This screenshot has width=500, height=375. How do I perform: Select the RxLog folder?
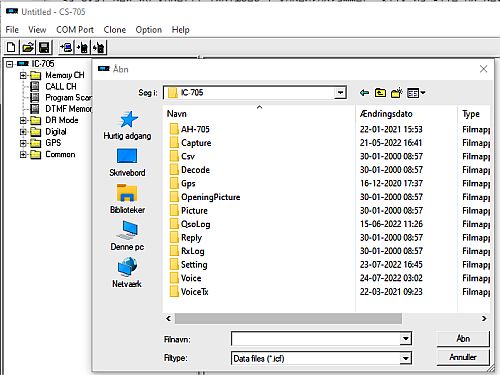tap(187, 251)
